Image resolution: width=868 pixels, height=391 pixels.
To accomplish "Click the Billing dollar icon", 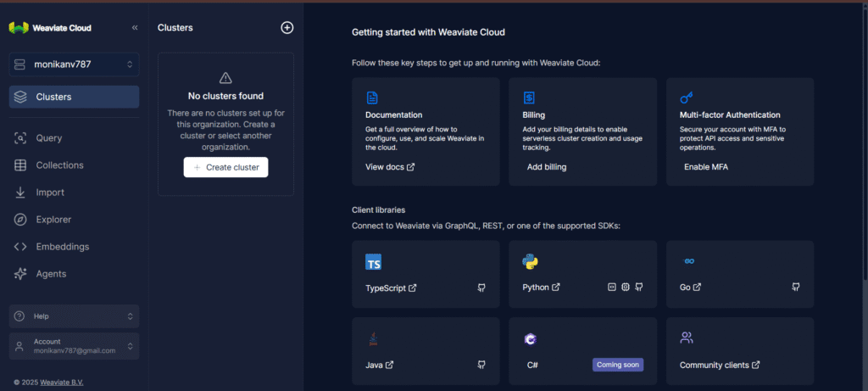I will pos(529,98).
